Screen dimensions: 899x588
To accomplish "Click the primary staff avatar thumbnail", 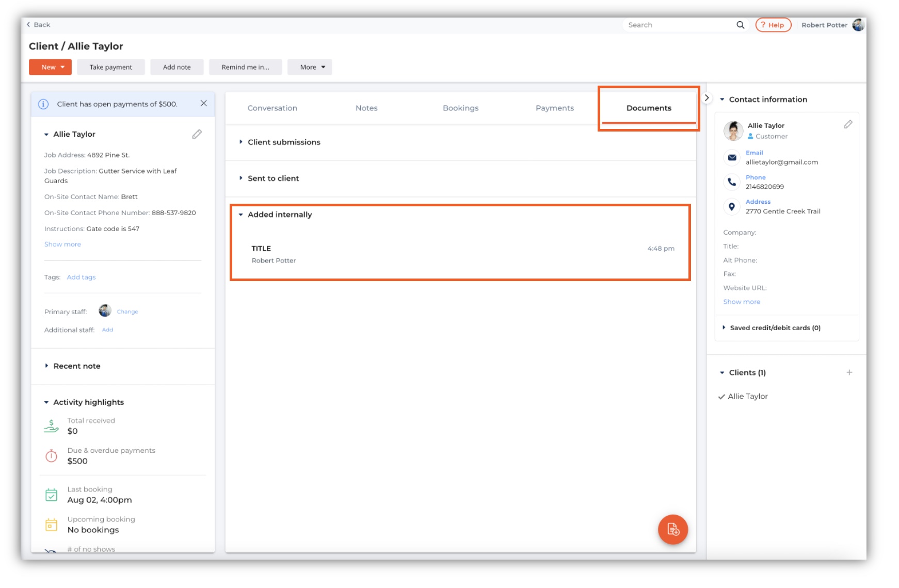I will [x=104, y=311].
